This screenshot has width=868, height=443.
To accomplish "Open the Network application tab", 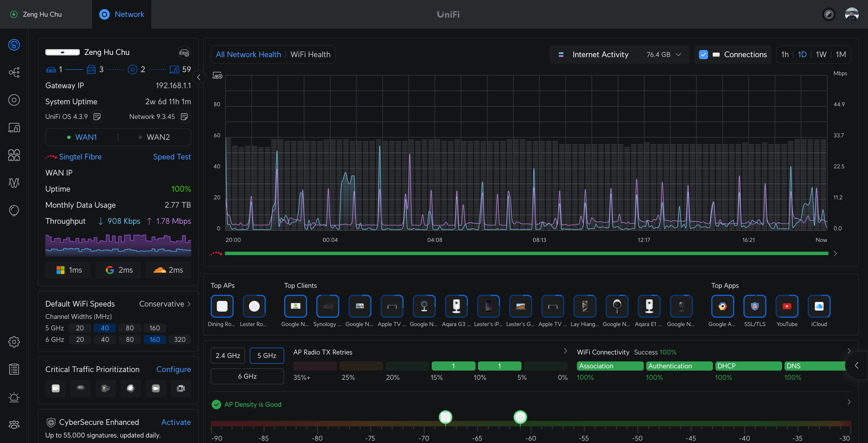I will pyautogui.click(x=122, y=14).
